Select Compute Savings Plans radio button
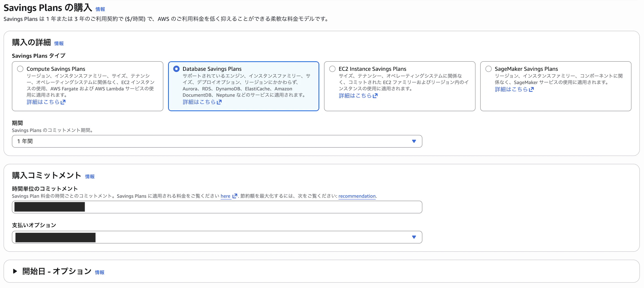Screen dimensions: 644x288 [x=20, y=69]
